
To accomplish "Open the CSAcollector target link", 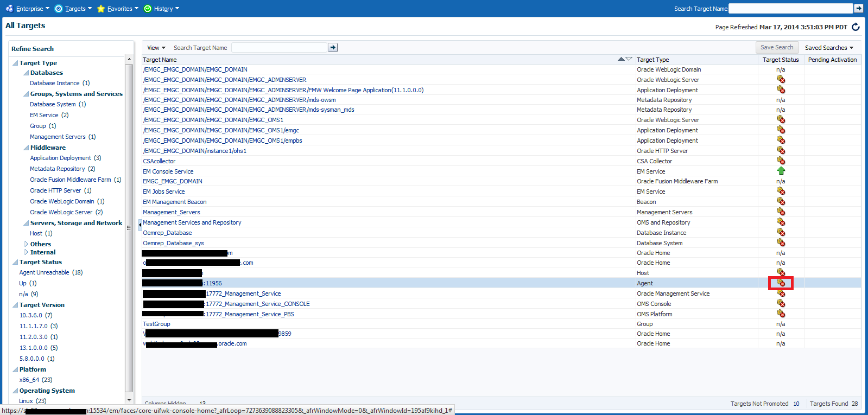I will (159, 161).
